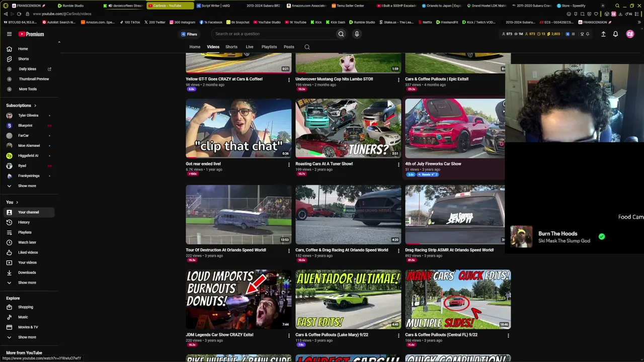Click the YouTube Premium logo
Screen dimensions: 644x362
pyautogui.click(x=31, y=34)
